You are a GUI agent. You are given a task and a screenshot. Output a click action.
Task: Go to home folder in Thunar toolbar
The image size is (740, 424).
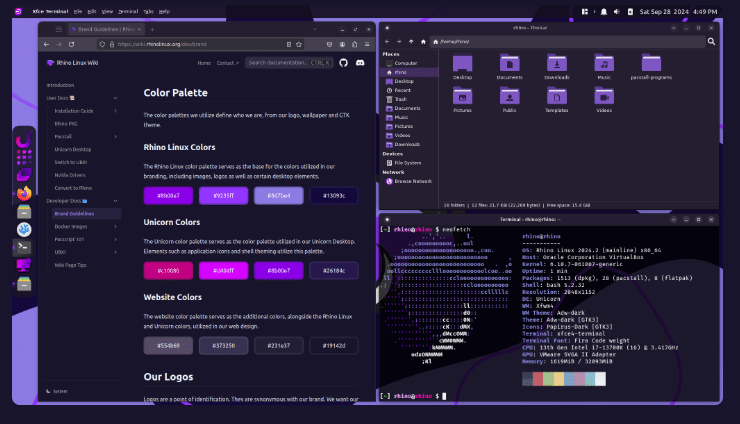pyautogui.click(x=423, y=42)
